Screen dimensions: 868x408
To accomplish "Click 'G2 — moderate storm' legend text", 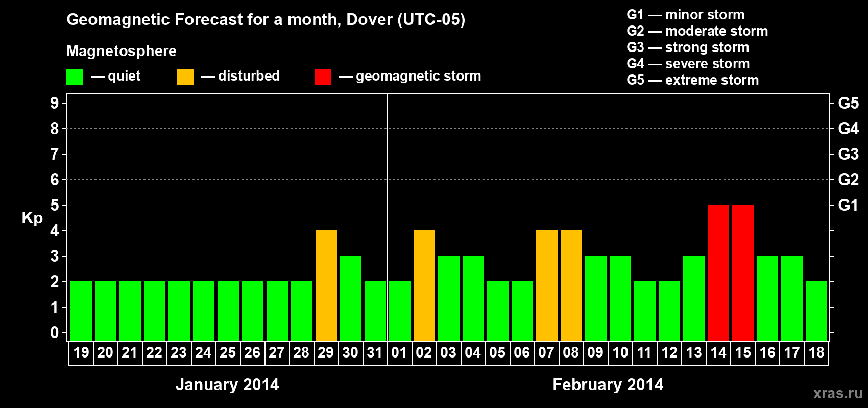I will (x=697, y=31).
